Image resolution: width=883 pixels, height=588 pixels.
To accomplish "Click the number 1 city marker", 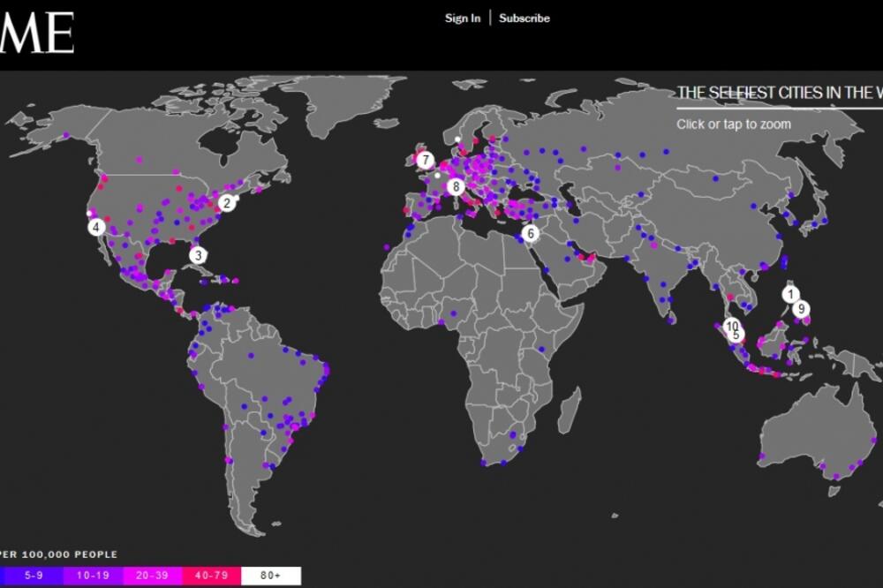I will [792, 295].
